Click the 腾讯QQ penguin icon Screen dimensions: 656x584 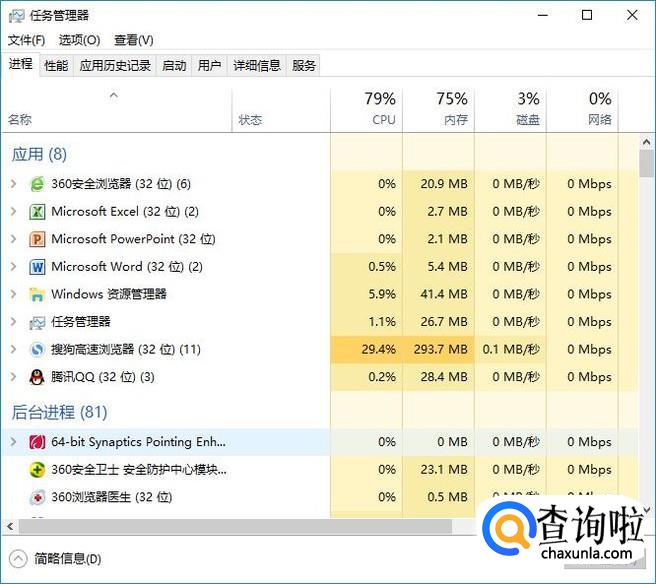tap(37, 377)
